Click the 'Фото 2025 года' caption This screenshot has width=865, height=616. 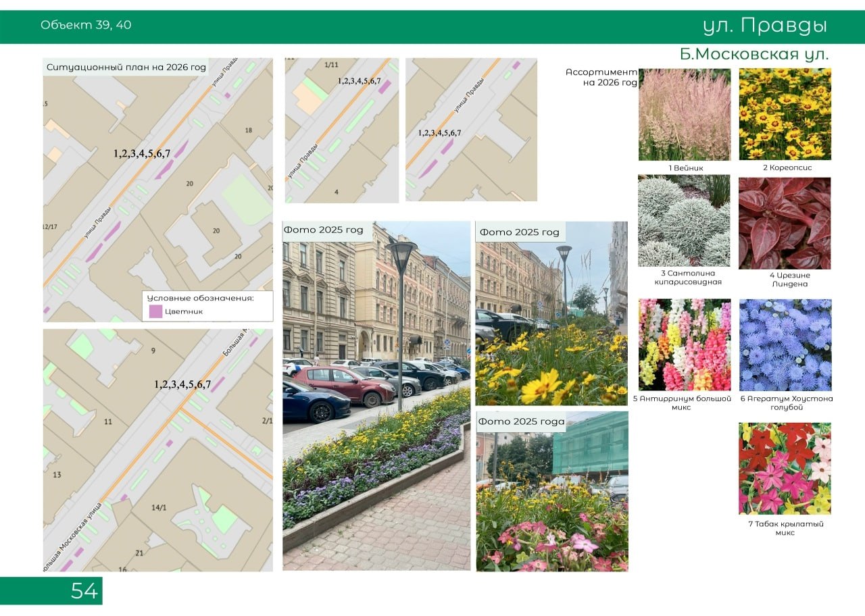518,421
